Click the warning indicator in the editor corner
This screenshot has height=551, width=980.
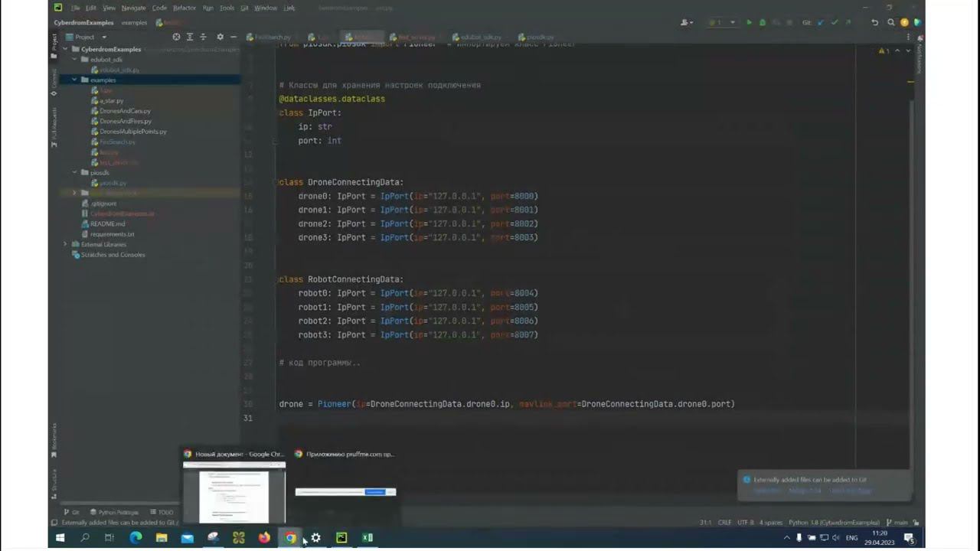click(x=883, y=51)
